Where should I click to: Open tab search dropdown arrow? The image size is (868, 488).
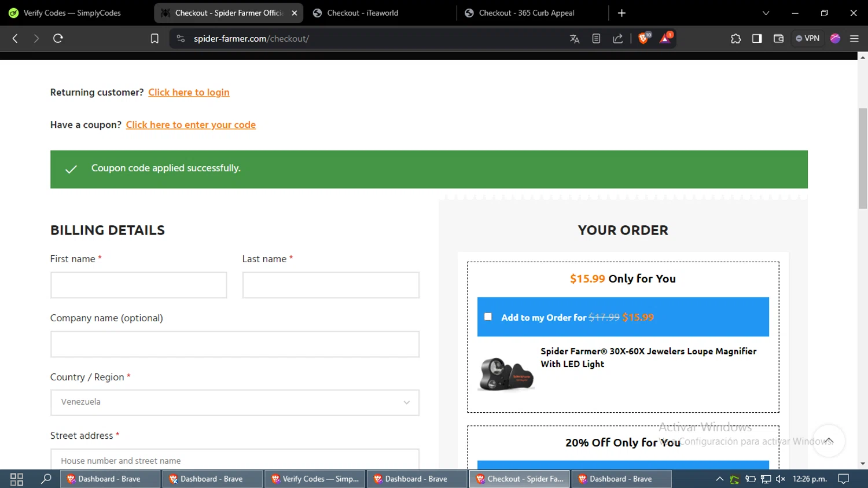point(766,13)
